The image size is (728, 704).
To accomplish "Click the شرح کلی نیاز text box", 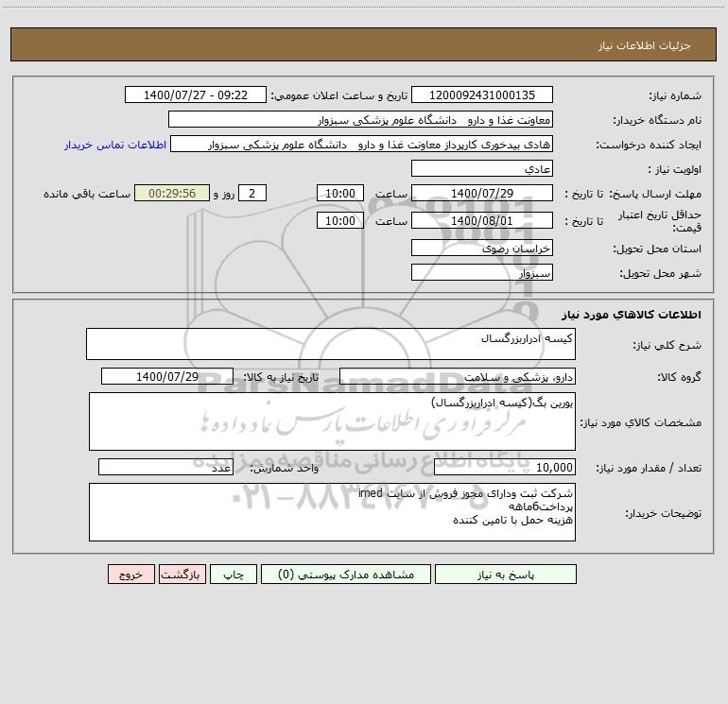I will [331, 344].
